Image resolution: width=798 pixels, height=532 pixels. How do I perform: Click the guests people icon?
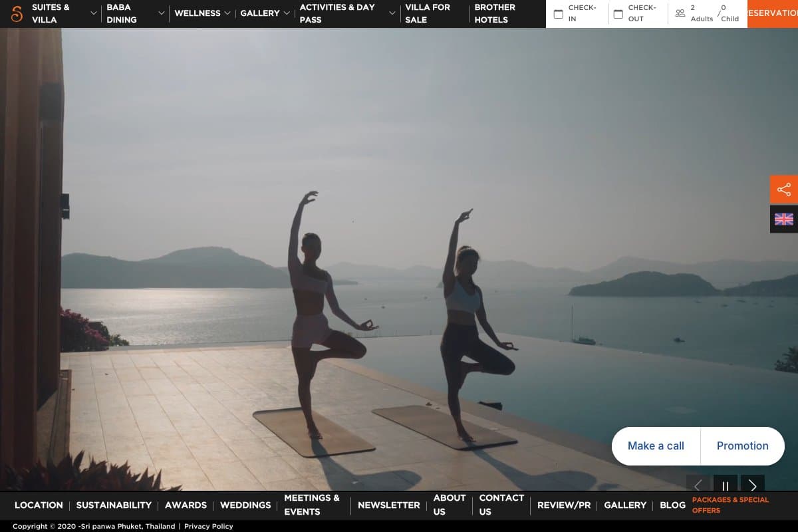pyautogui.click(x=680, y=13)
